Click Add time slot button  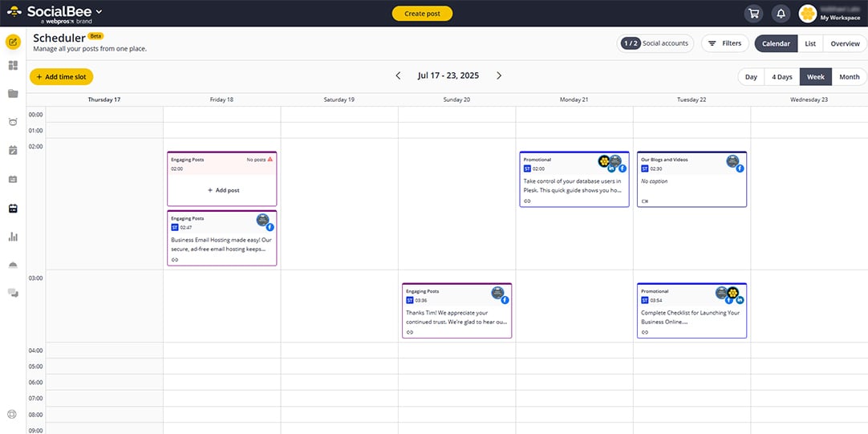point(62,77)
